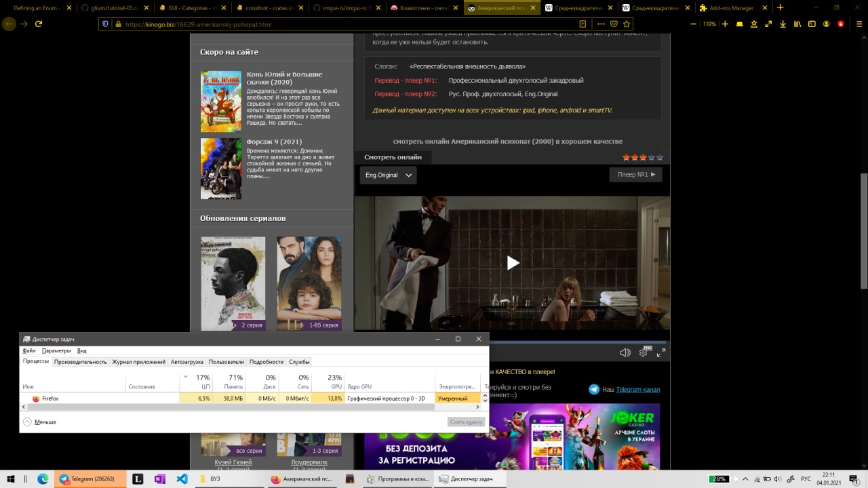
Task: Open the Firefox account avatar icon
Action: [827, 24]
